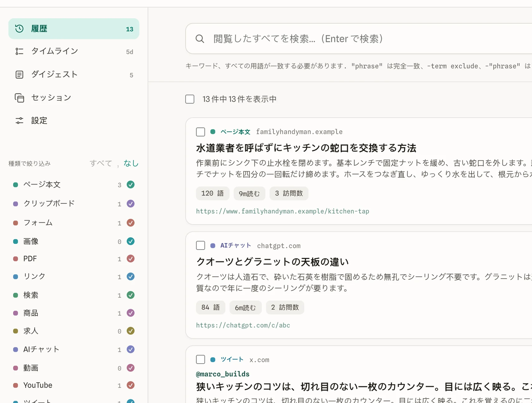Click the PDF filter label
The width and height of the screenshot is (532, 403).
[30, 259]
